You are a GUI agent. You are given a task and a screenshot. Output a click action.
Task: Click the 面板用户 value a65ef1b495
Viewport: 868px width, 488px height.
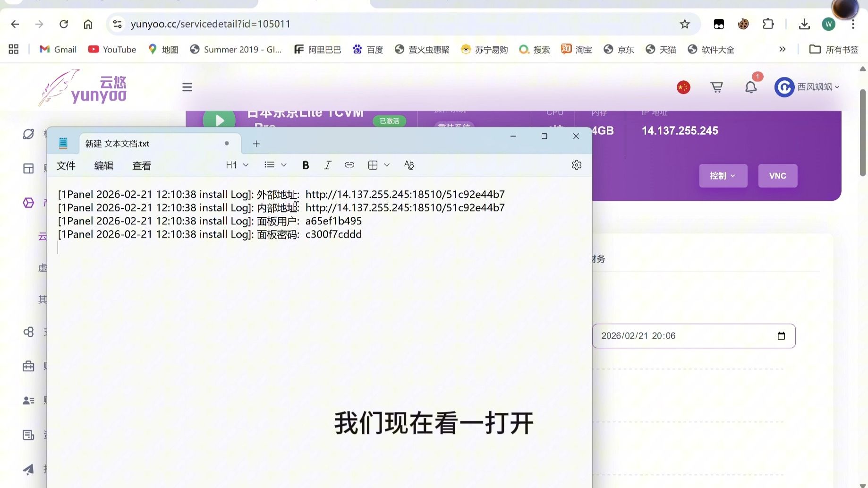coord(333,221)
